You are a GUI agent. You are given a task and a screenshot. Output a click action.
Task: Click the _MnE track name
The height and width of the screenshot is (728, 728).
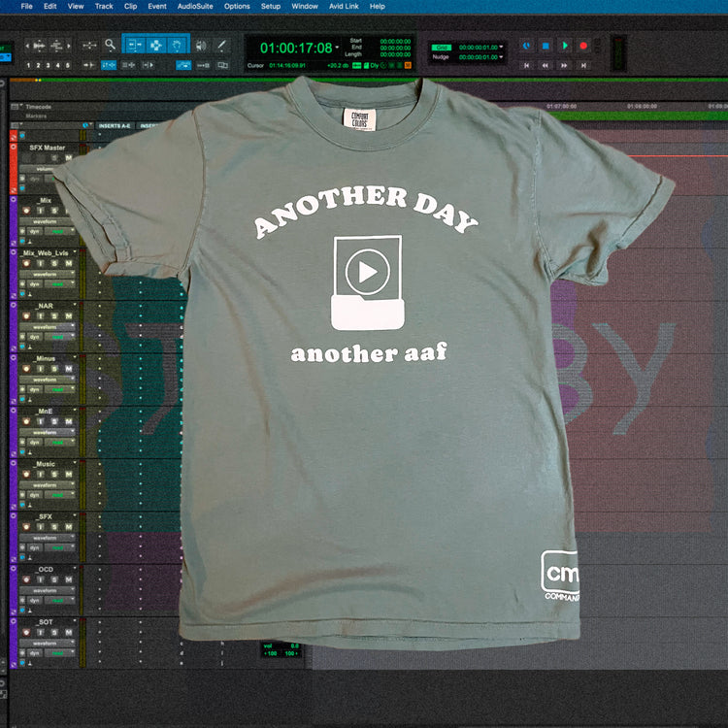(x=45, y=411)
